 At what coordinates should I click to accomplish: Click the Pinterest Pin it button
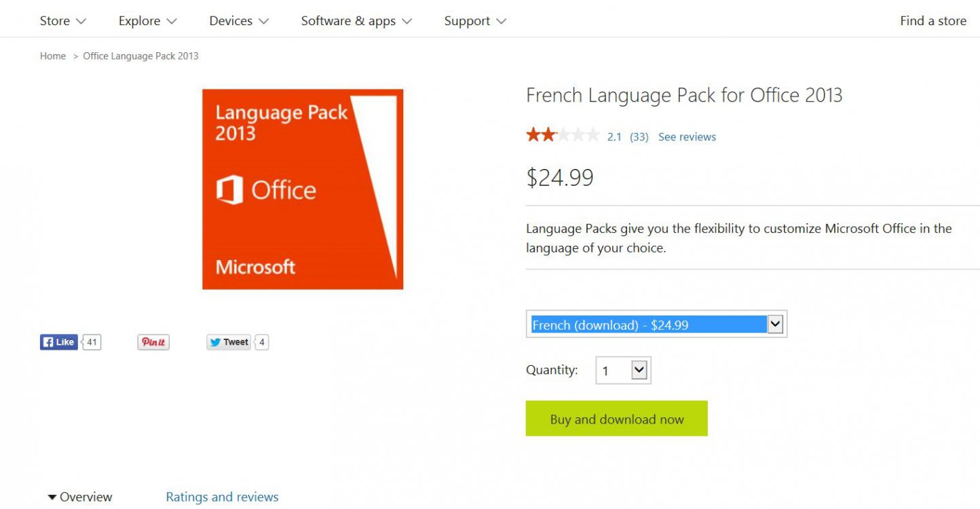(x=153, y=342)
